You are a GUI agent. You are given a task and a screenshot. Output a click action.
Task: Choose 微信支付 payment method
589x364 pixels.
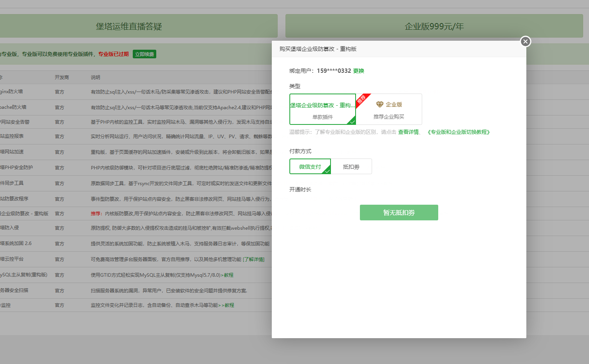click(310, 166)
